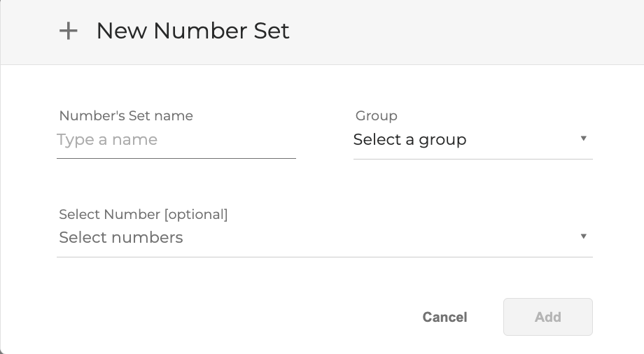This screenshot has height=354, width=644.
Task: Expand the Select numbers dropdown
Action: click(x=324, y=238)
